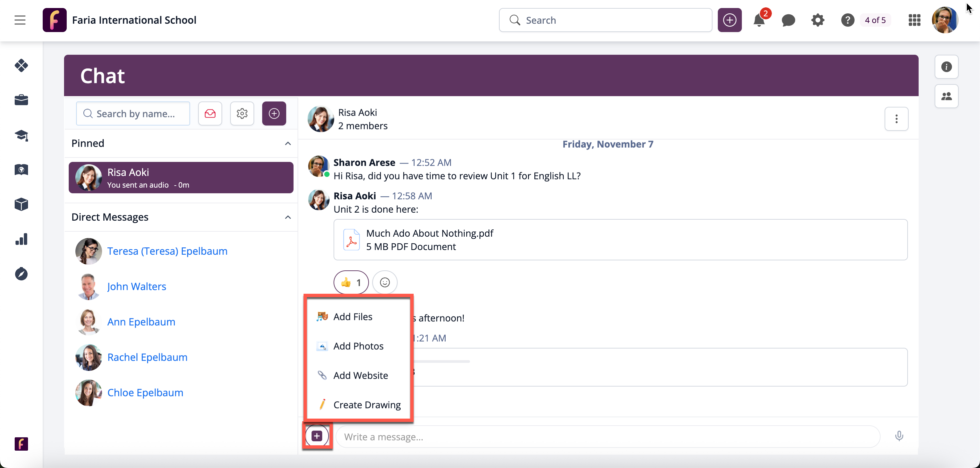Collapse the Direct Messages section
Screen dimensions: 980x468
[x=288, y=217]
